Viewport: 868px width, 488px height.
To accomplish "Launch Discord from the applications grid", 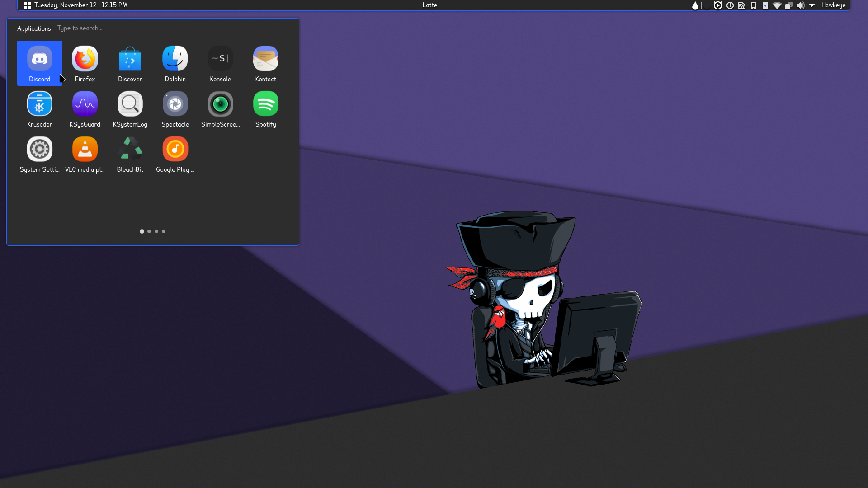I will click(40, 63).
